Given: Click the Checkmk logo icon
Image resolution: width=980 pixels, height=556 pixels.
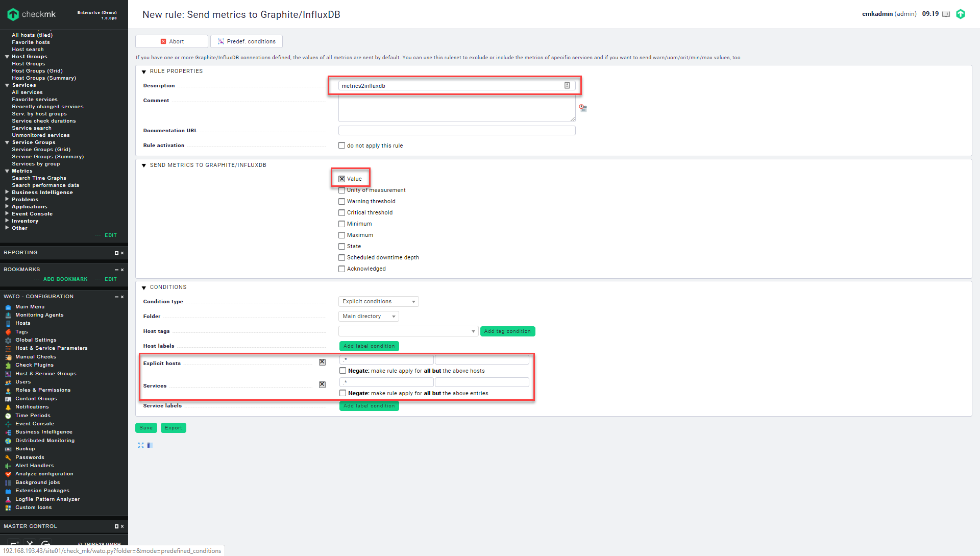Looking at the screenshot, I should [x=13, y=14].
